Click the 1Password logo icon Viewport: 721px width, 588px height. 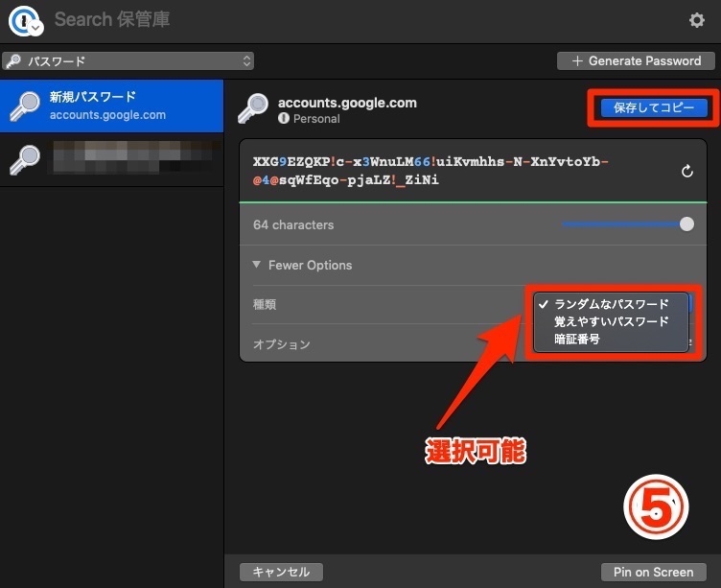(24, 20)
